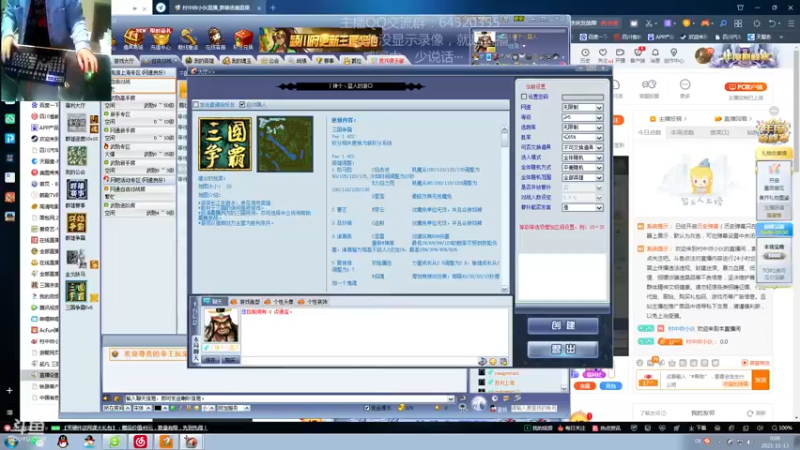Open the 胜率 dropdown

click(x=582, y=137)
